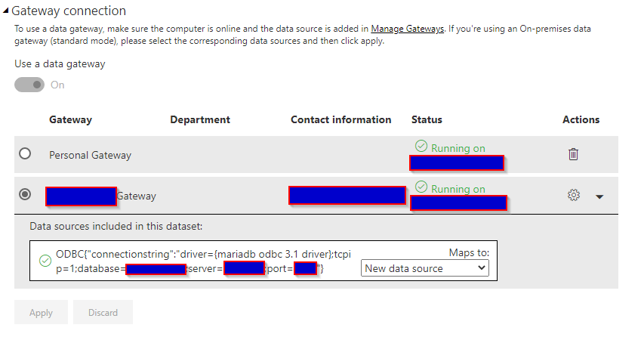Select the second Gateway radio button

tap(25, 194)
